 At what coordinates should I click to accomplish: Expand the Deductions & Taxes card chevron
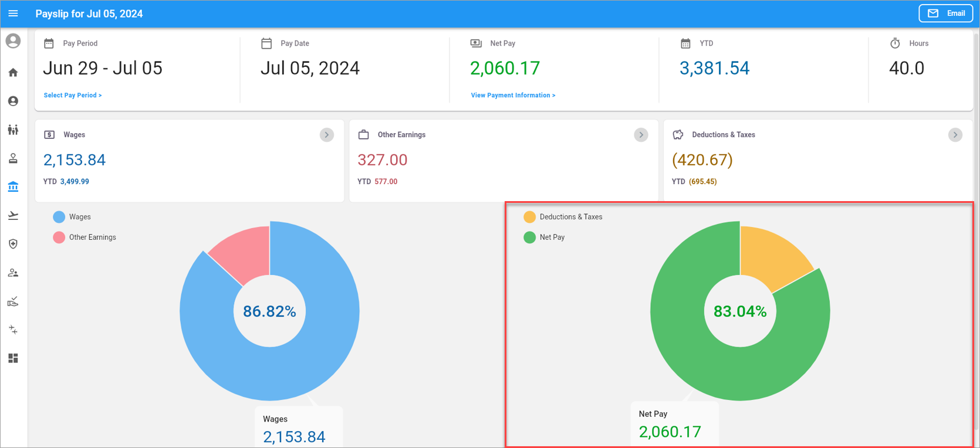tap(955, 135)
